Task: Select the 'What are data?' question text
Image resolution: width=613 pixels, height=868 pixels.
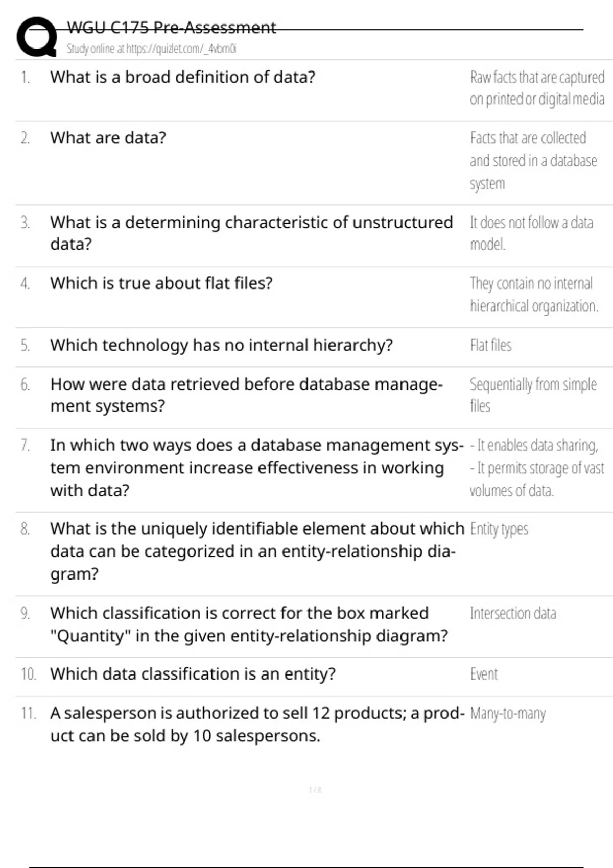Action: (x=108, y=138)
